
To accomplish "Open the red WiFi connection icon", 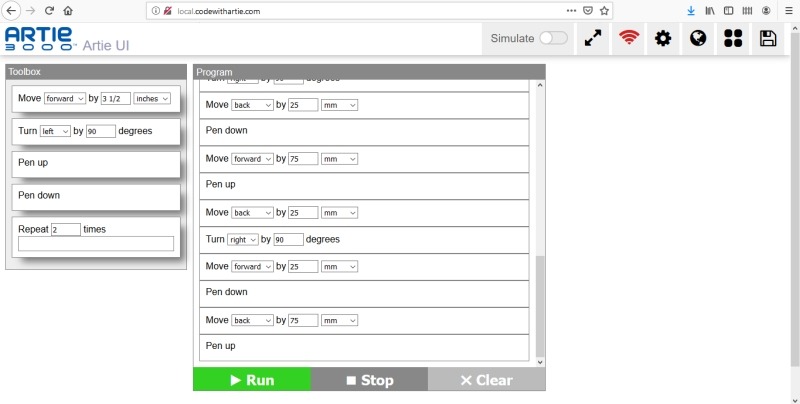I will pyautogui.click(x=629, y=38).
